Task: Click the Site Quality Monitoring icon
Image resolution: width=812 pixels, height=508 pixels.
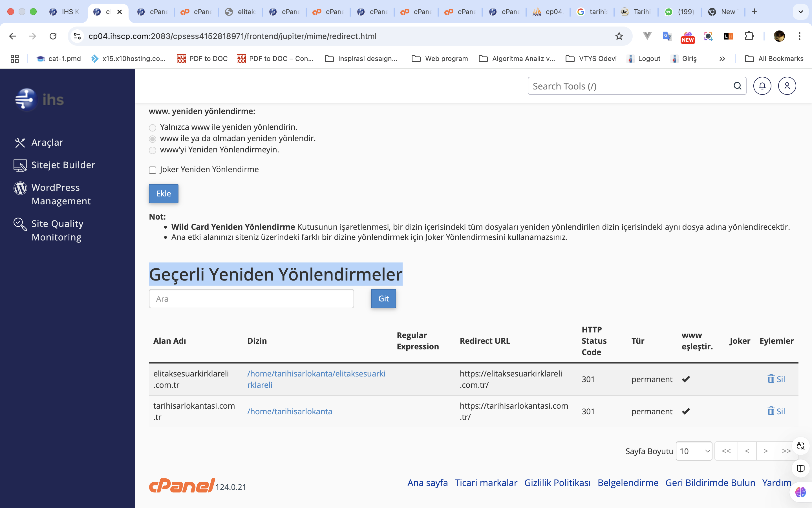Action: click(x=20, y=224)
